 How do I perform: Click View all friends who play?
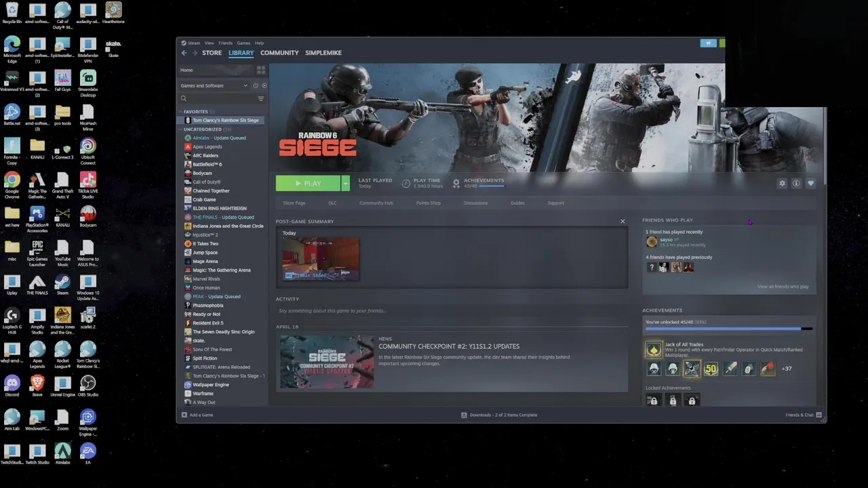pyautogui.click(x=783, y=287)
